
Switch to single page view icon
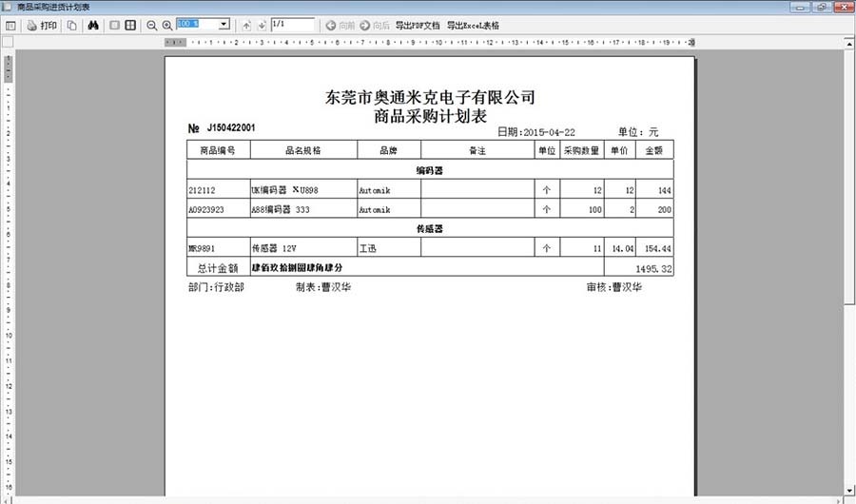coord(115,26)
